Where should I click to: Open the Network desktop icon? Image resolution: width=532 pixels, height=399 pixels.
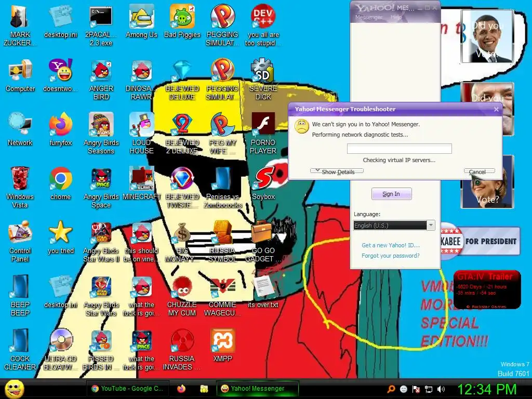[x=20, y=129]
